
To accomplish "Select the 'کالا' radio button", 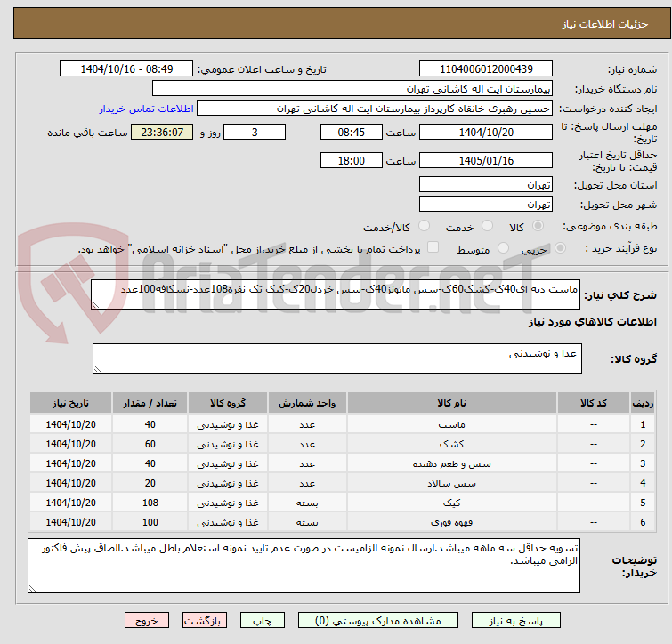I will click(x=538, y=226).
